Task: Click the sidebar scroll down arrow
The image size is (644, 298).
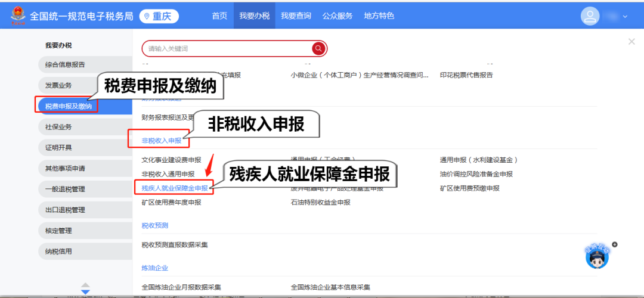Action: tap(85, 291)
